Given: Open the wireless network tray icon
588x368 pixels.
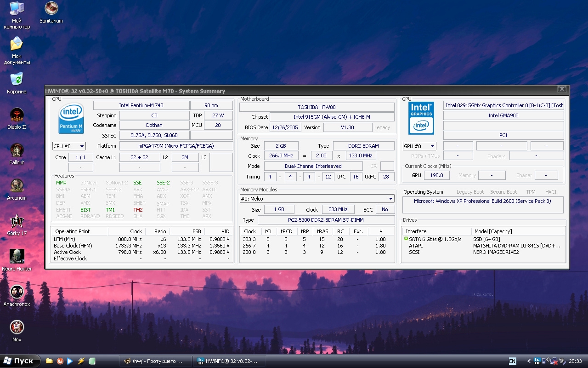Looking at the screenshot, I should pyautogui.click(x=545, y=361).
